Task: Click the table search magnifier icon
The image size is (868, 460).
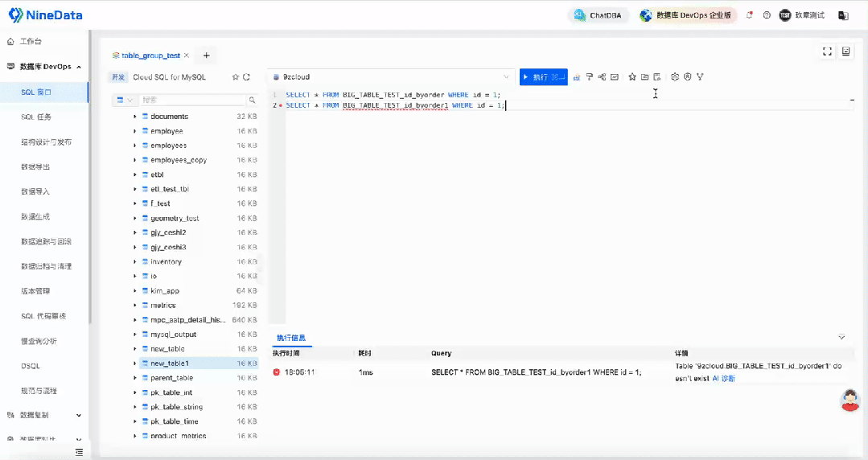Action: (252, 100)
